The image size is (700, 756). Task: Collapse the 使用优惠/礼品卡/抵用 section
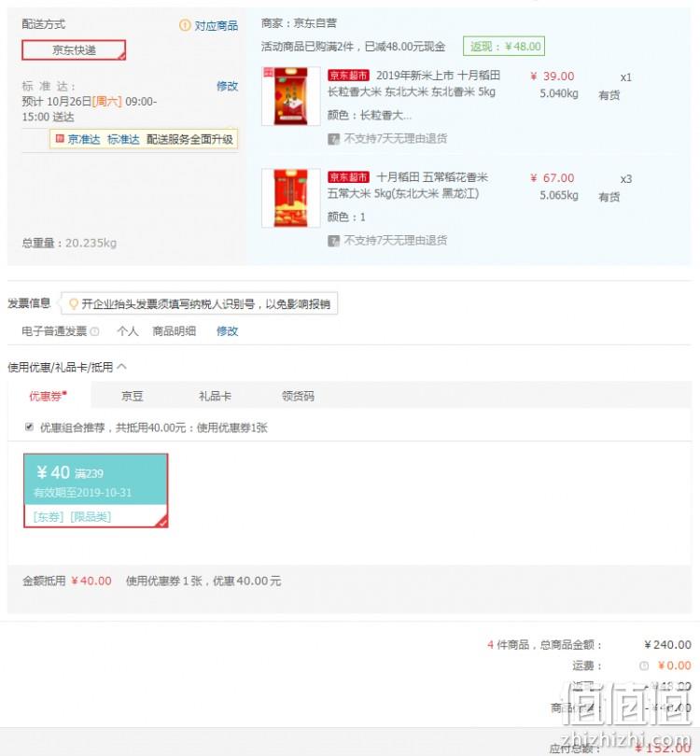click(x=122, y=367)
